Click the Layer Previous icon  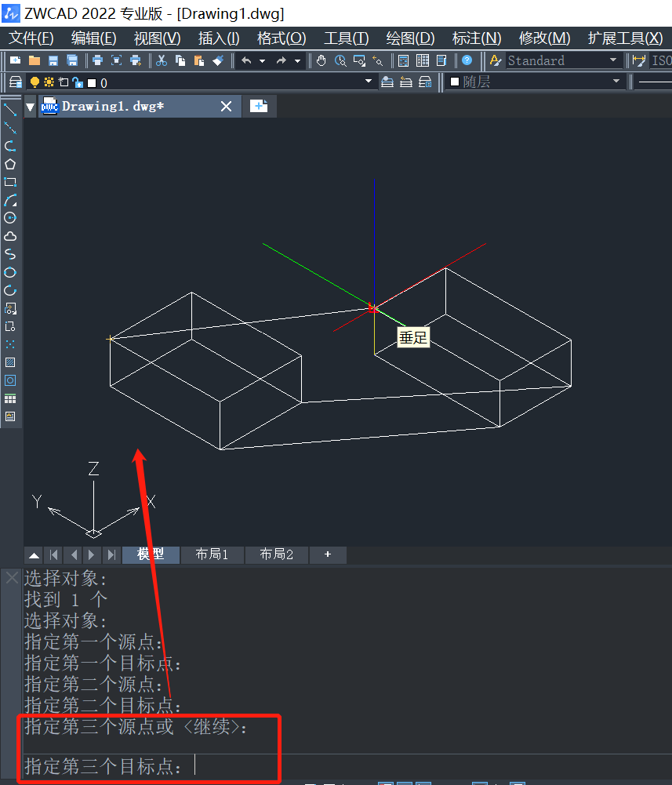pos(406,82)
